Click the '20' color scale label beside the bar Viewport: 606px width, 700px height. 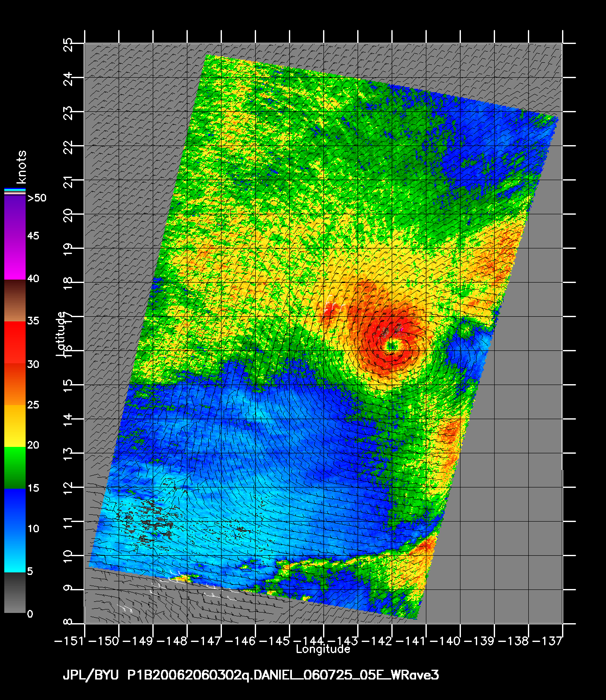tap(33, 445)
